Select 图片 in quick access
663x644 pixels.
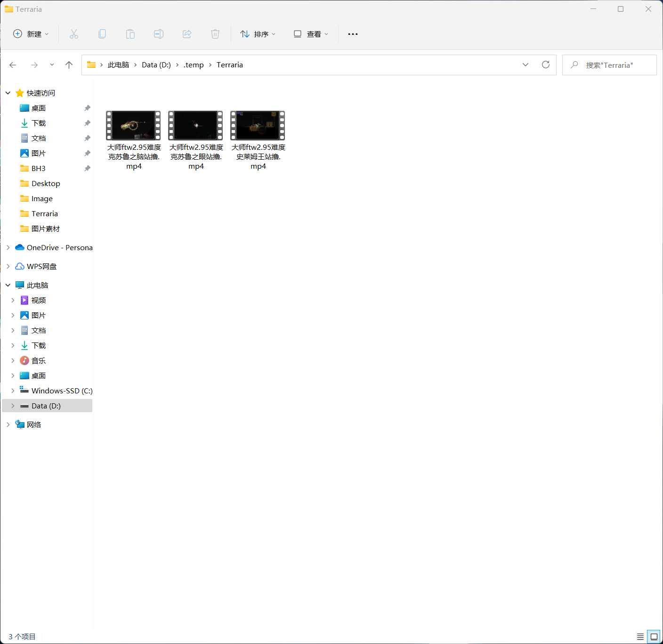tap(39, 154)
